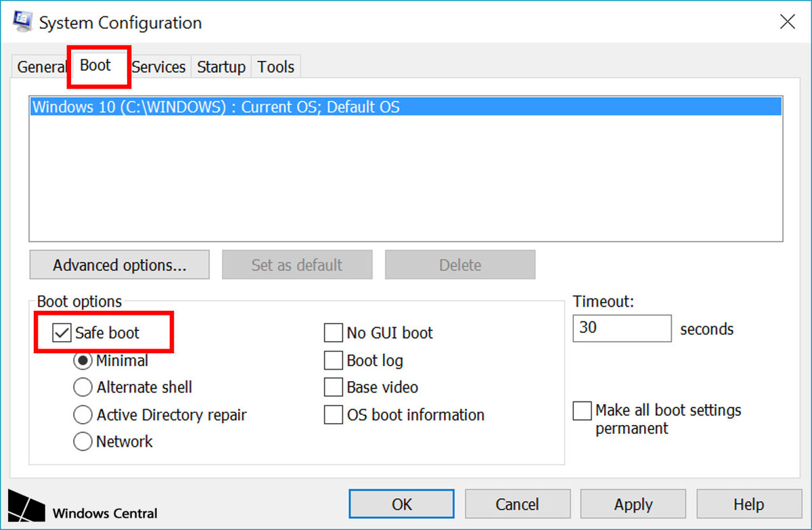Check the Base video option
The width and height of the screenshot is (812, 530).
(334, 387)
